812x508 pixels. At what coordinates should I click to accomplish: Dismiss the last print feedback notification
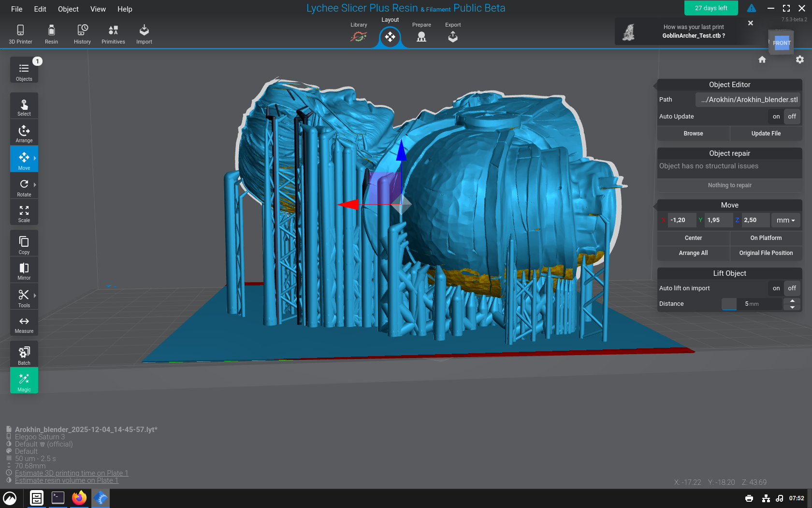[751, 23]
